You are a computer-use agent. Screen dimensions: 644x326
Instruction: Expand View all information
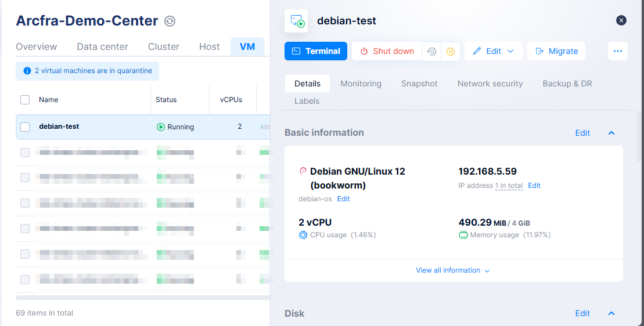453,270
